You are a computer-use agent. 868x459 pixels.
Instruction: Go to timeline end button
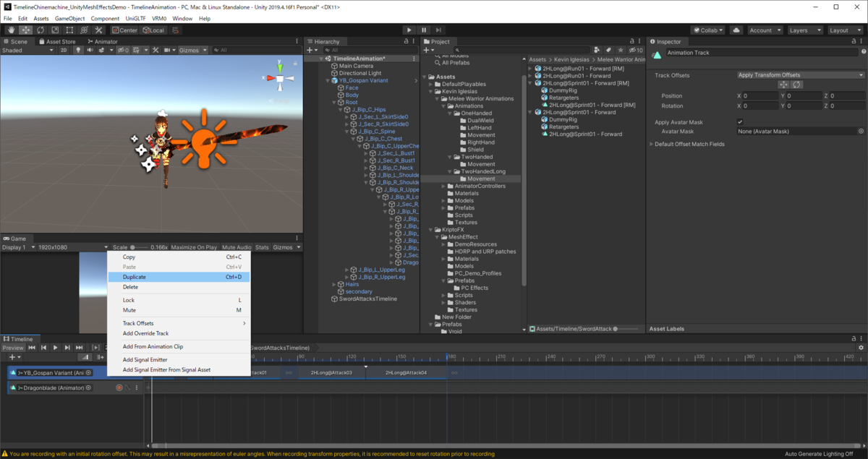tap(79, 348)
